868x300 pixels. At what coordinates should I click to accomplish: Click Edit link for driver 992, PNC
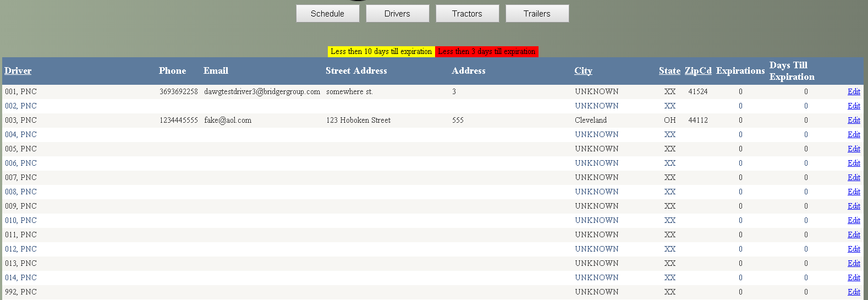pyautogui.click(x=854, y=292)
